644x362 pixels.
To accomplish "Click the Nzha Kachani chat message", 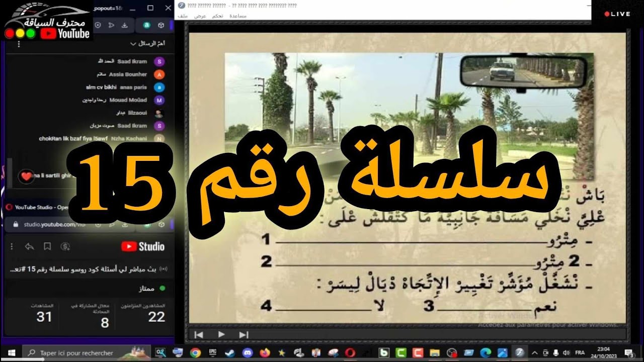I will click(x=102, y=139).
